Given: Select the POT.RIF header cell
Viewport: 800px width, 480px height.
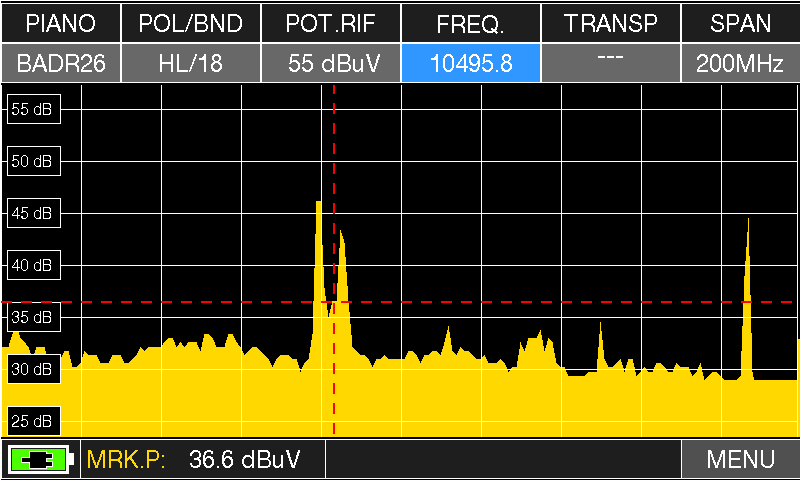Looking at the screenshot, I should coord(331,23).
